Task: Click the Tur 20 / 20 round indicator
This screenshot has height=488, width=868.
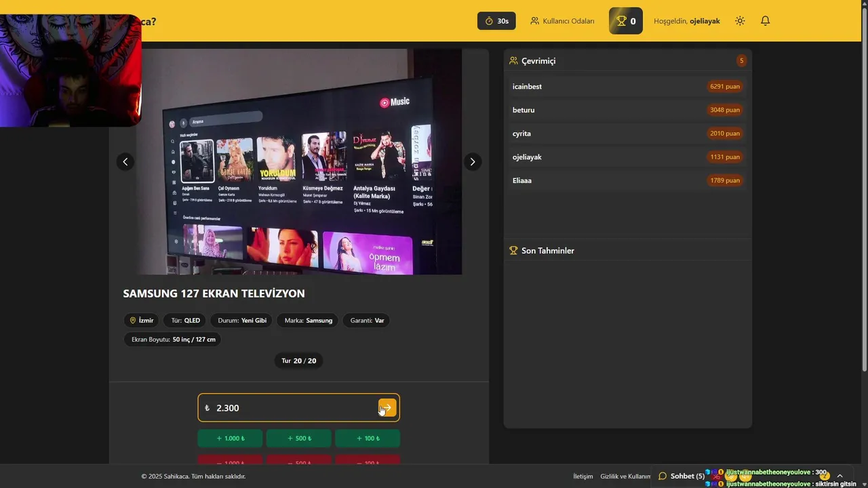Action: [299, 361]
